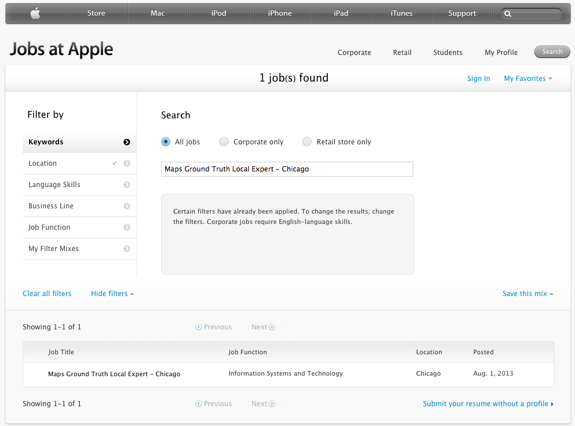Click the arrow icon beside My Filter Mixes
575x426 pixels.
127,249
